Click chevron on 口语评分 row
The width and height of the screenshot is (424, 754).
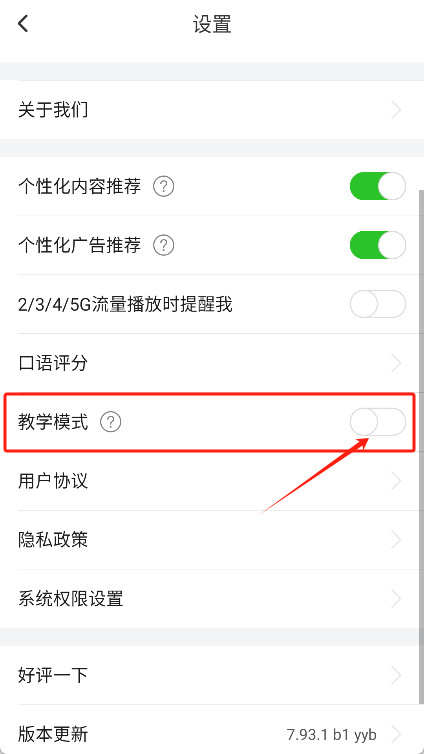pos(396,363)
